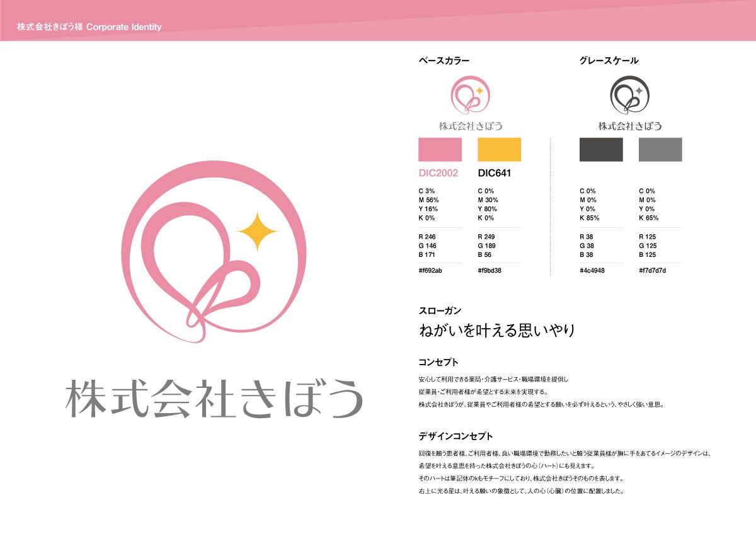756x534 pixels.
Task: Click the 'R 125' value
Action: (x=648, y=237)
